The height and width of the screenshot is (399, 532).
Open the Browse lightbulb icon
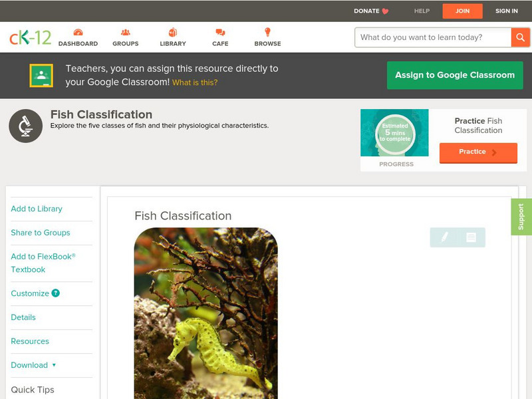pyautogui.click(x=267, y=32)
